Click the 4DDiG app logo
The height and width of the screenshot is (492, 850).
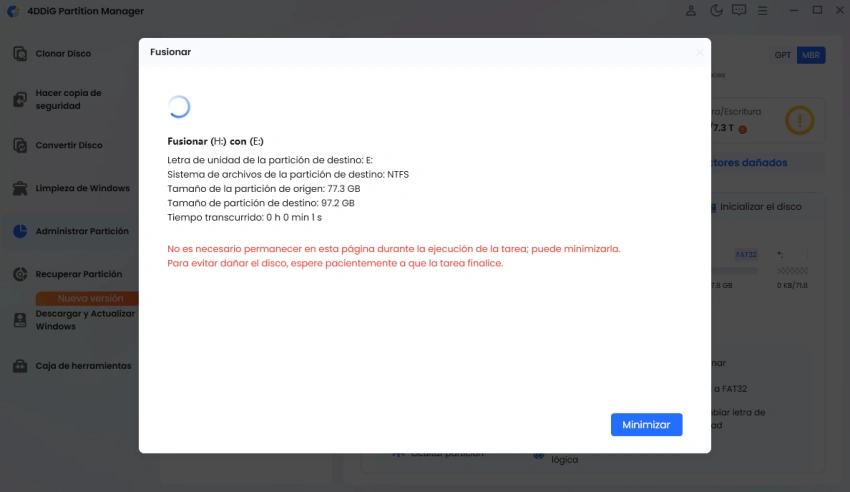(14, 11)
